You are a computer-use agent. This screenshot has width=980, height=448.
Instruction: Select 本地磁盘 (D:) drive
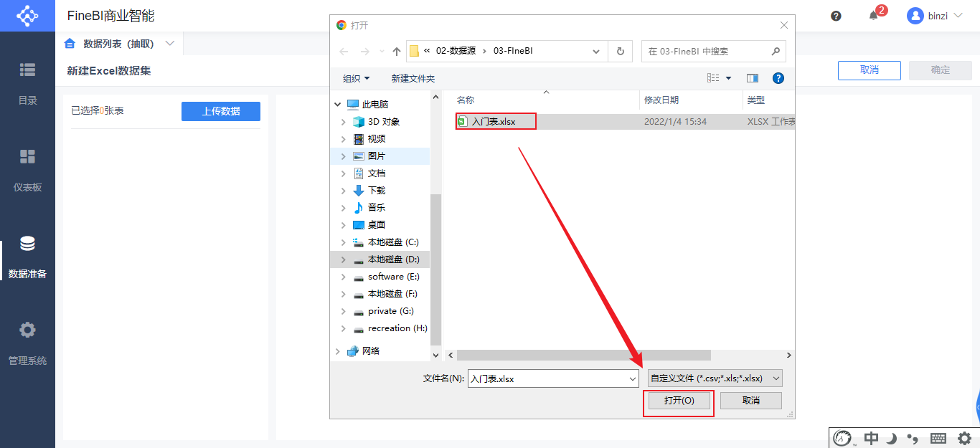(x=393, y=259)
